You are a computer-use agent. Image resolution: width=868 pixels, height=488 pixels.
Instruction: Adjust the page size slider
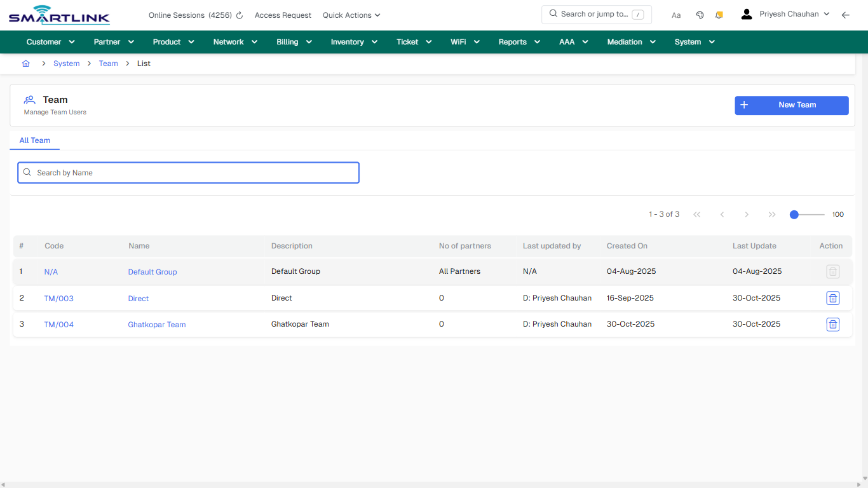point(794,214)
